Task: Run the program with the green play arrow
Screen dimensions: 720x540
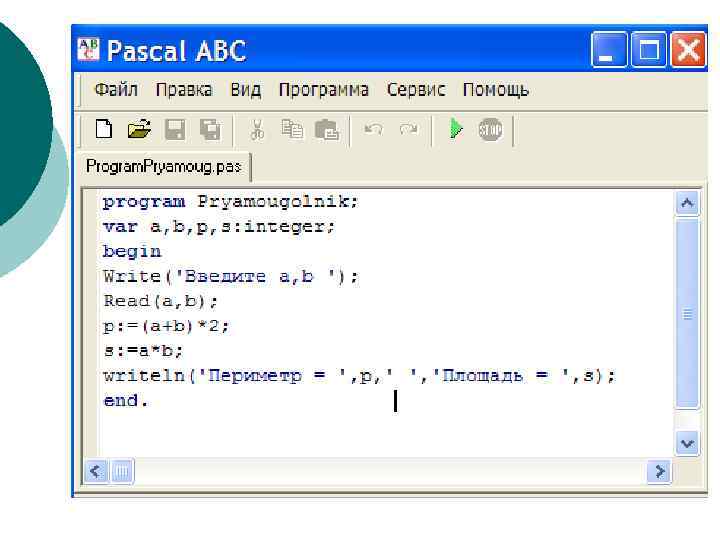Action: pyautogui.click(x=456, y=129)
